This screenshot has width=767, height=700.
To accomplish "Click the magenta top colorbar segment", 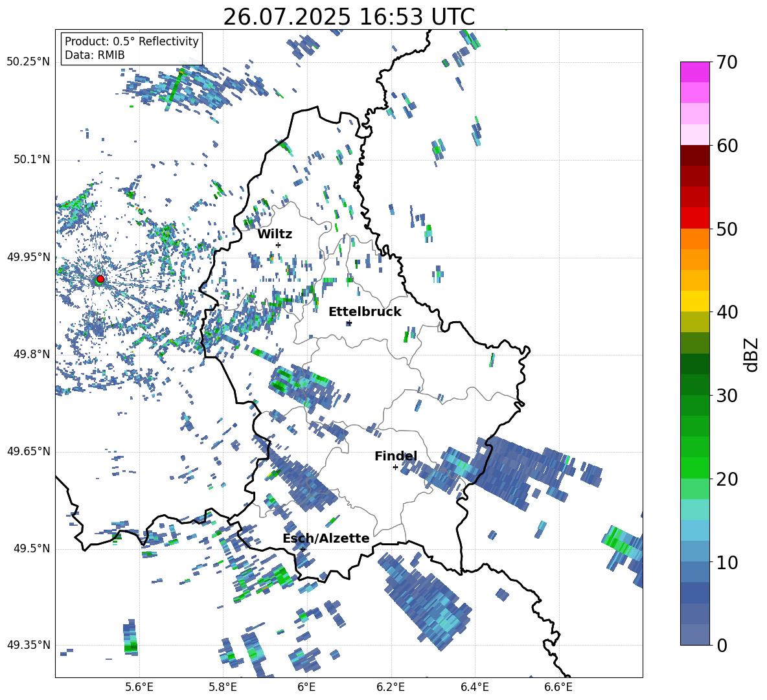I will click(x=694, y=72).
